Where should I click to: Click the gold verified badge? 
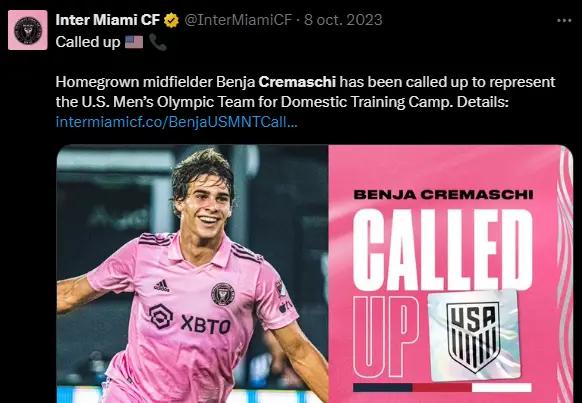point(171,20)
